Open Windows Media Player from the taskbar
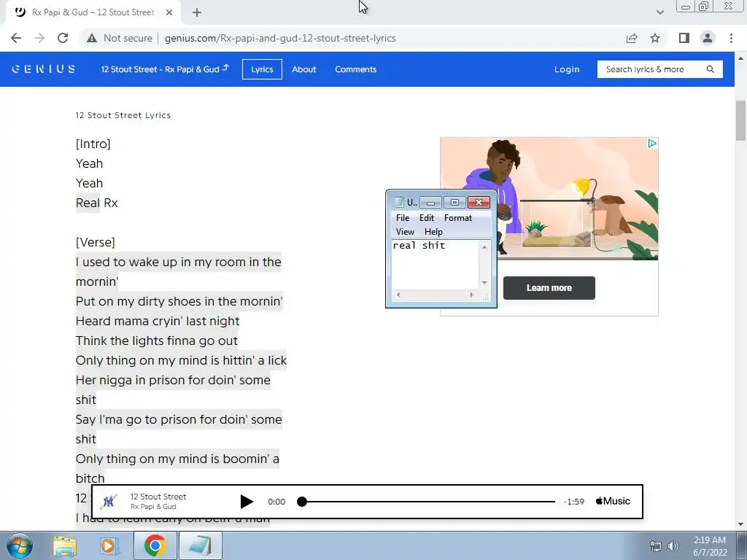This screenshot has height=560, width=747. pos(109,545)
